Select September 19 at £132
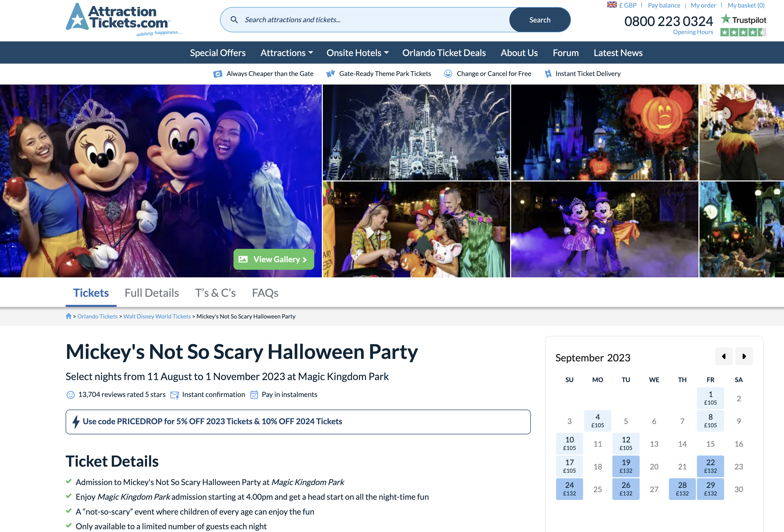The height and width of the screenshot is (532, 784). [626, 466]
